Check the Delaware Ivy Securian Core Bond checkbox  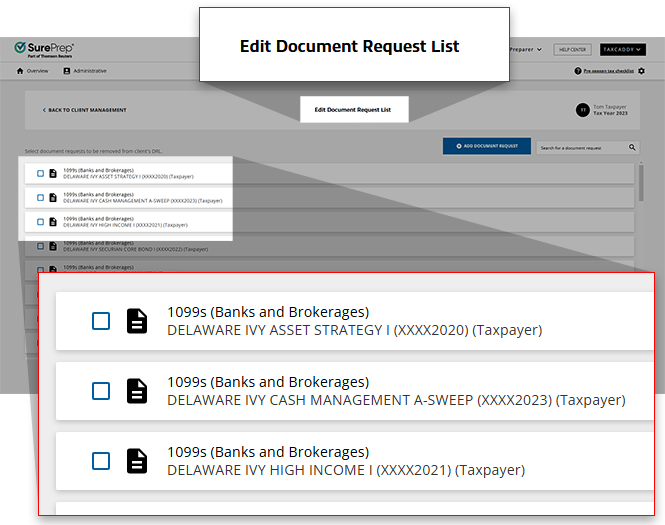tap(40, 246)
